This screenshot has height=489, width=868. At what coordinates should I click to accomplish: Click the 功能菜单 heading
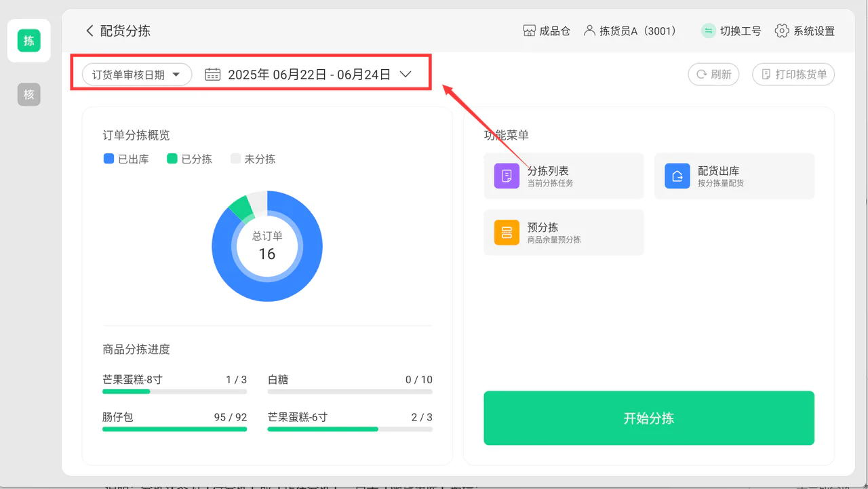tap(506, 135)
